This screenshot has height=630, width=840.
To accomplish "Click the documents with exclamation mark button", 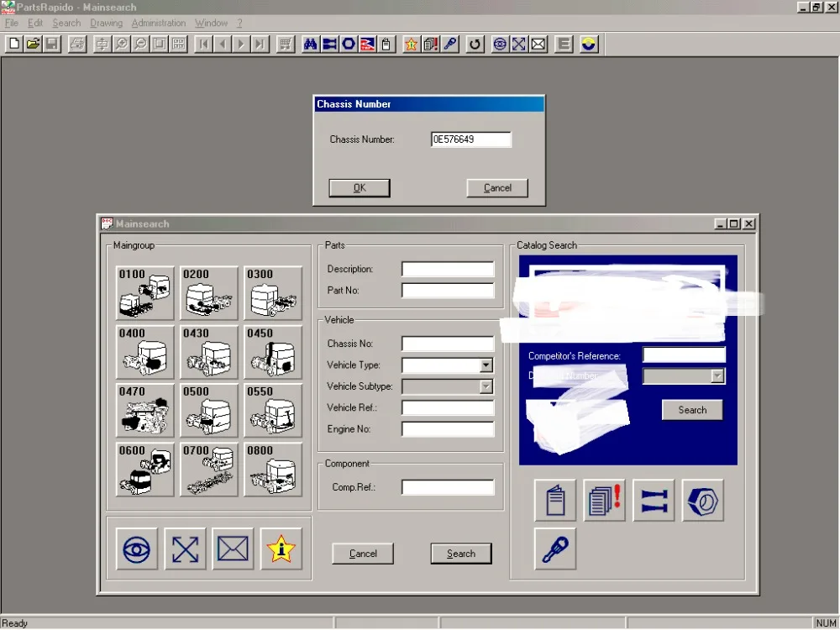I will (x=604, y=501).
